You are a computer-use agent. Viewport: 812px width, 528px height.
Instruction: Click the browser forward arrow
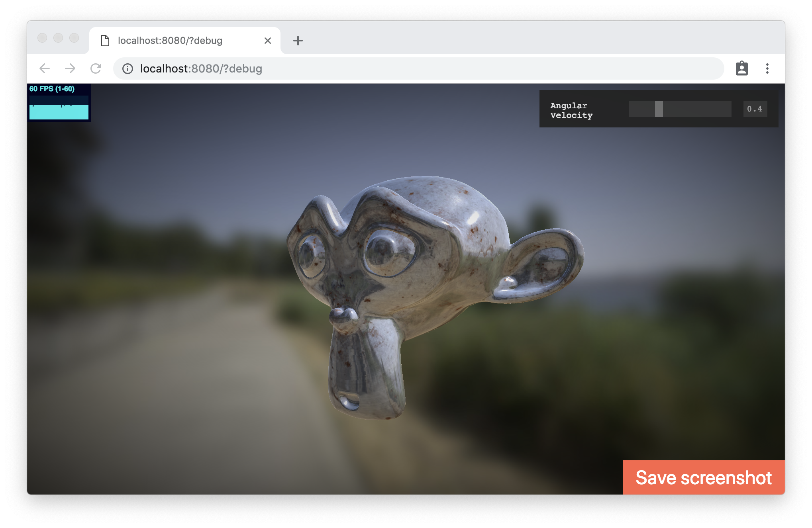pos(70,68)
